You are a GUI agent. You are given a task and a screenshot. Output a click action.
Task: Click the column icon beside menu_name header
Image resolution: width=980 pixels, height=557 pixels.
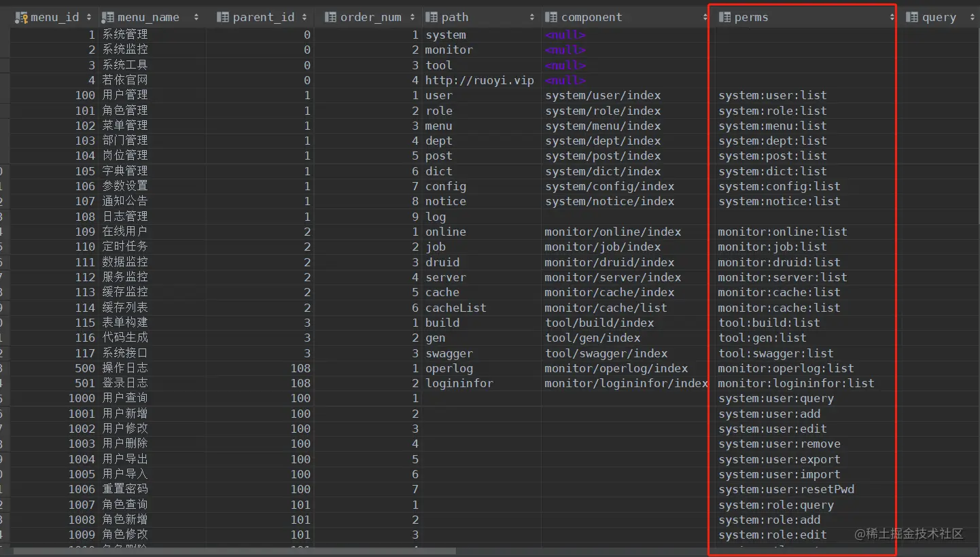(108, 18)
